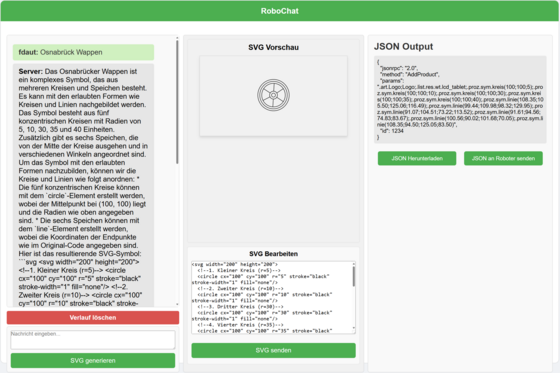Click the SVG editor scroll down arrow
The height and width of the screenshot is (373, 560).
(354, 328)
